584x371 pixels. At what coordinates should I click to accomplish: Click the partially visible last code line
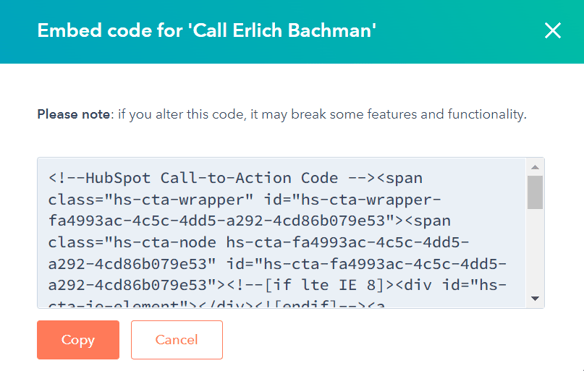tap(217, 304)
